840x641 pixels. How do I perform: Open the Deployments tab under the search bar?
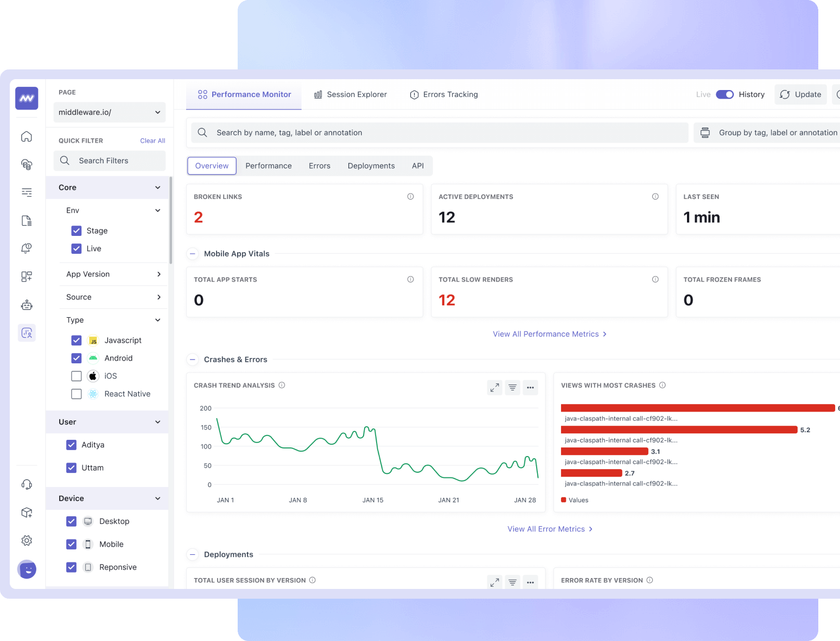[371, 165]
